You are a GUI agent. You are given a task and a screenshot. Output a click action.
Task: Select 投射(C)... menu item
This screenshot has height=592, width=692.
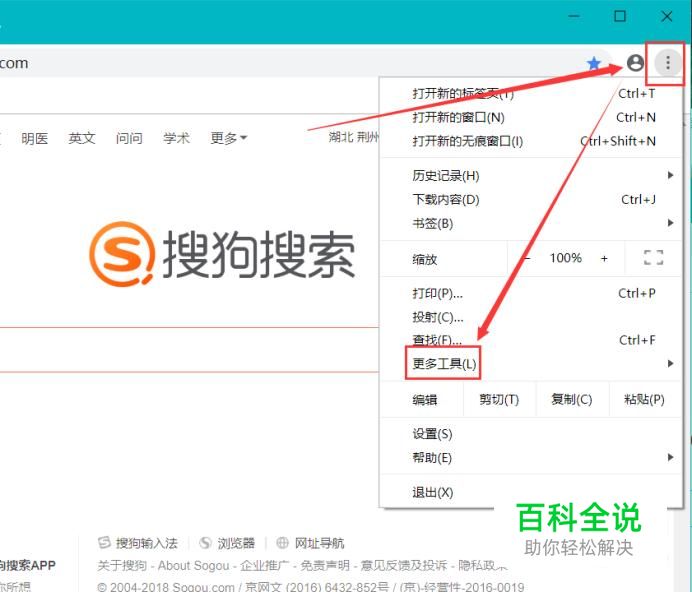coord(530,317)
